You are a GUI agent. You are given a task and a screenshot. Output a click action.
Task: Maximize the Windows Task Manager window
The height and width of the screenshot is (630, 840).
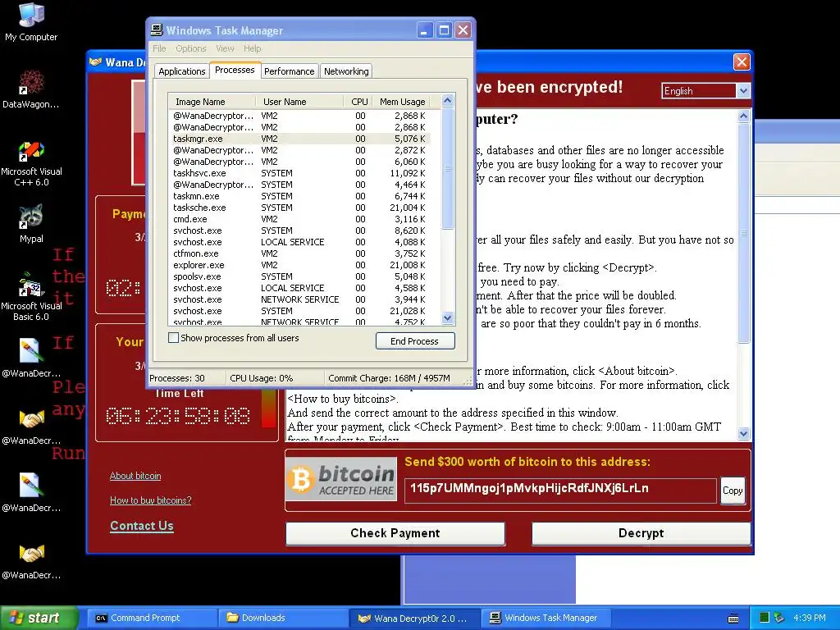click(444, 30)
